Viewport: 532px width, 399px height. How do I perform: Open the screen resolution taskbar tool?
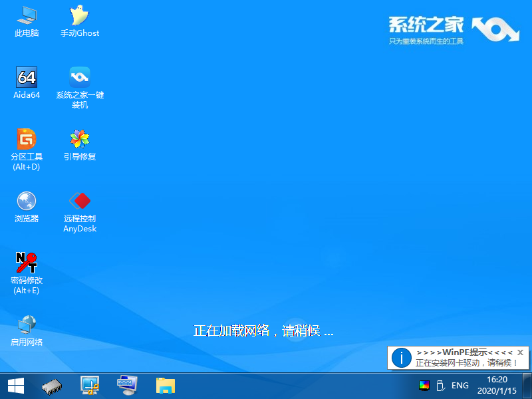click(89, 385)
